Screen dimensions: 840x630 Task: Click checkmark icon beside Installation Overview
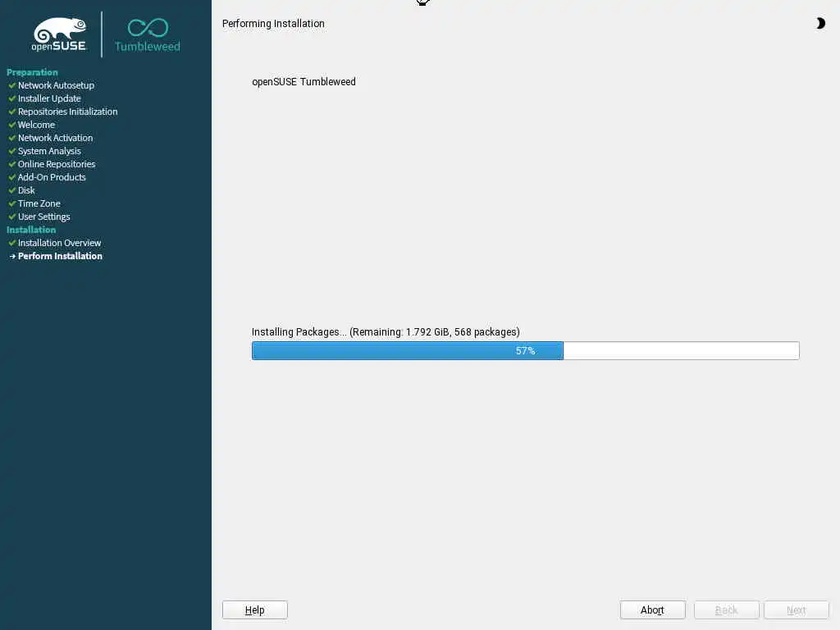click(x=11, y=243)
